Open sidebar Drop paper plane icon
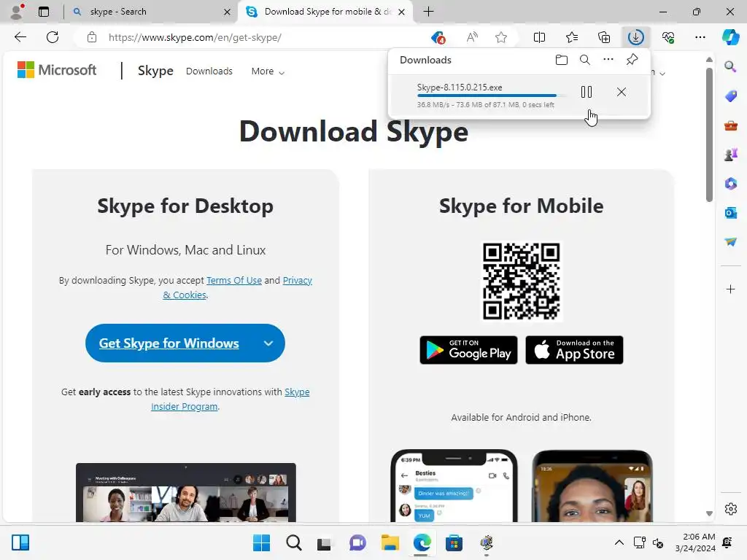The width and height of the screenshot is (747, 560). [x=731, y=242]
